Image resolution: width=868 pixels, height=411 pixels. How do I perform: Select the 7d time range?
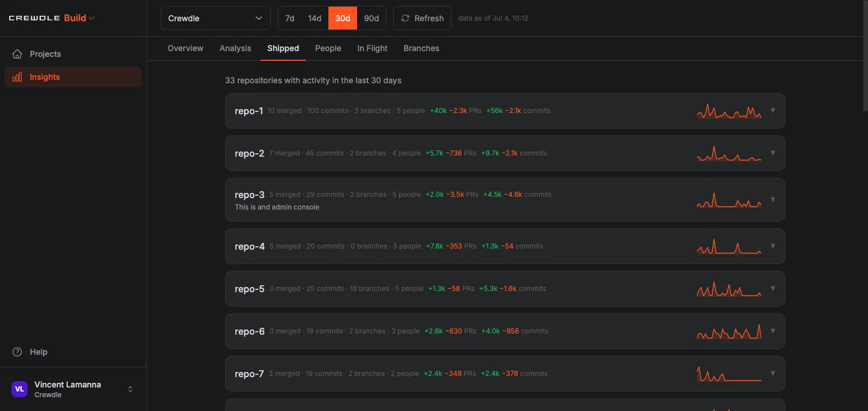coord(290,18)
